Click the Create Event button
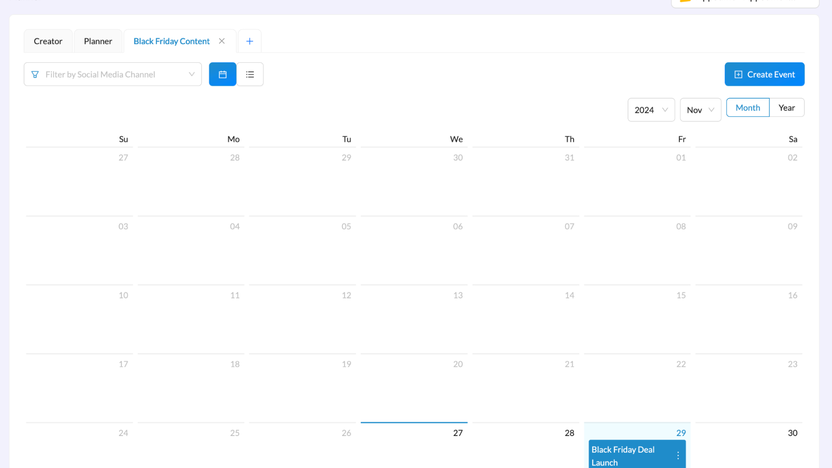Screen dimensions: 832x468 [765, 74]
